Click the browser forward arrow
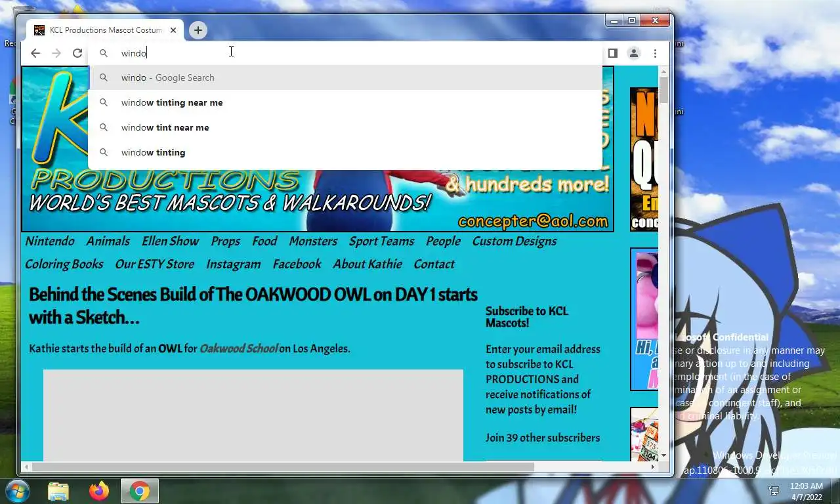Screen dimensions: 840x504 coord(56,53)
